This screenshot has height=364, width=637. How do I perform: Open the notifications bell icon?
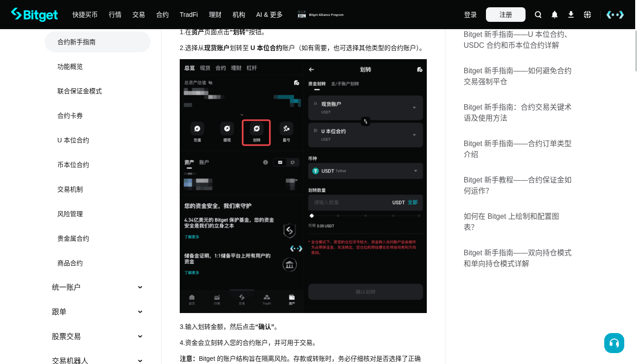[x=555, y=15]
